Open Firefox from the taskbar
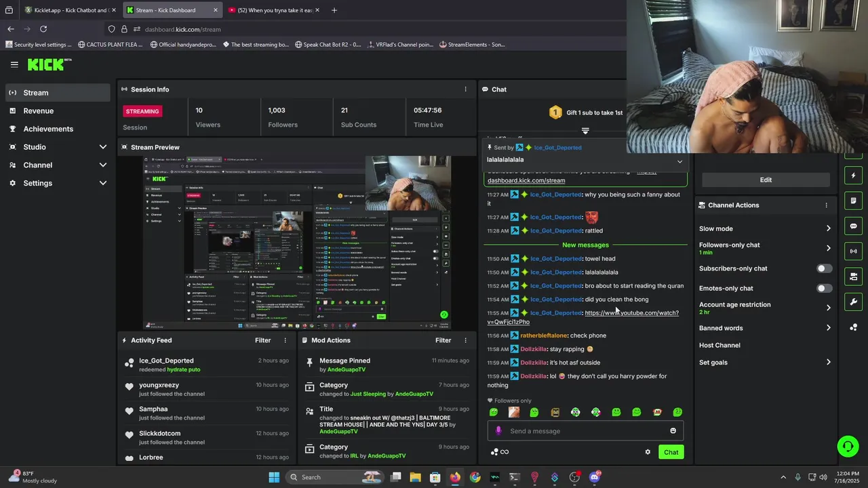 point(455,477)
